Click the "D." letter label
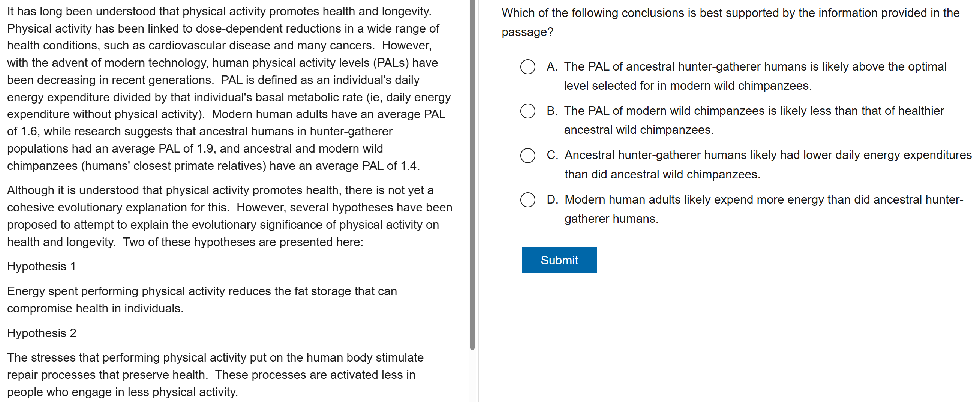980x402 pixels. 552,199
